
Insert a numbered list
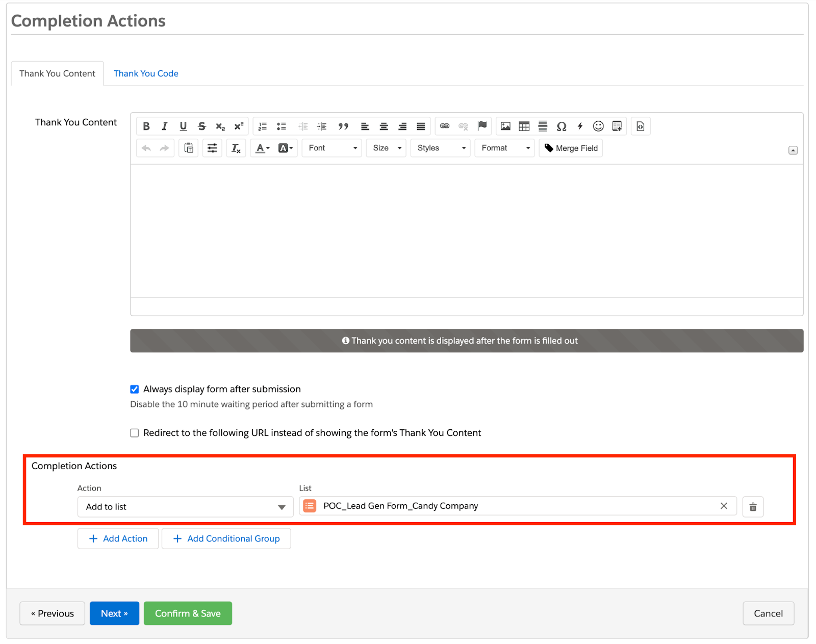(263, 126)
